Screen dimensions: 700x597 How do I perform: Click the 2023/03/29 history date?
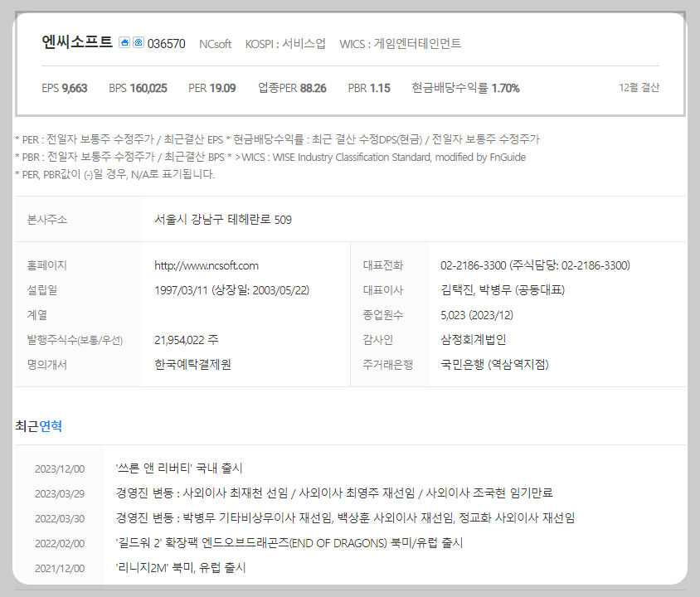[60, 494]
